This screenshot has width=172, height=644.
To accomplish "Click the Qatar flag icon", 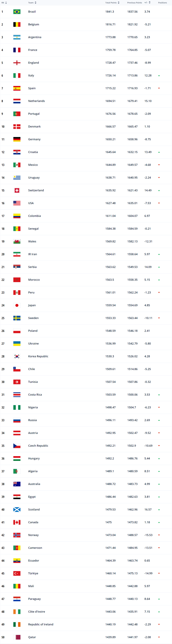I will (x=16, y=637).
